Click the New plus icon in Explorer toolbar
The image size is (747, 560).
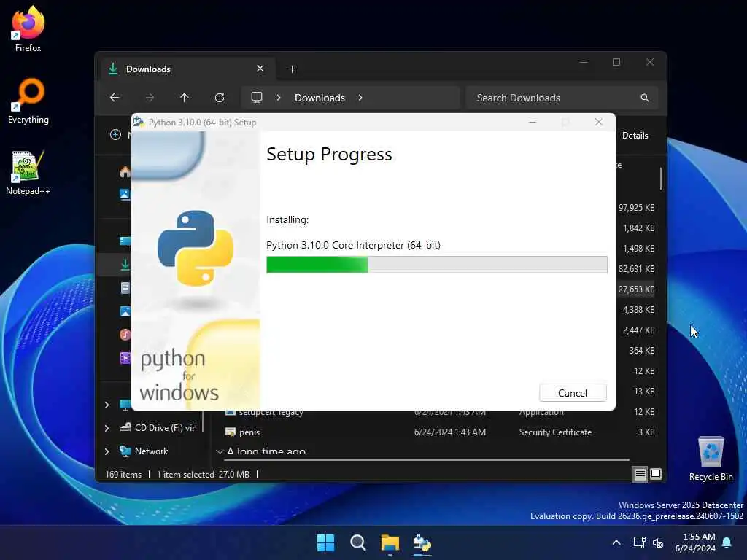click(x=115, y=135)
